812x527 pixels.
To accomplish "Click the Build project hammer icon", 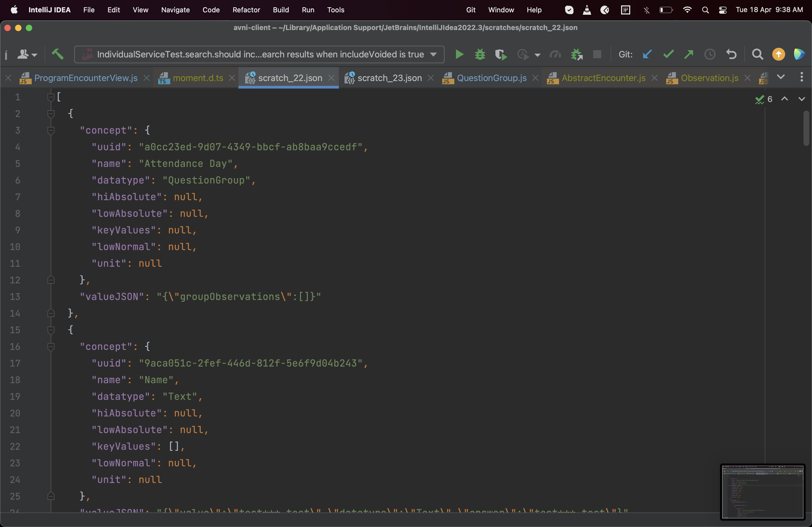I will tap(58, 54).
